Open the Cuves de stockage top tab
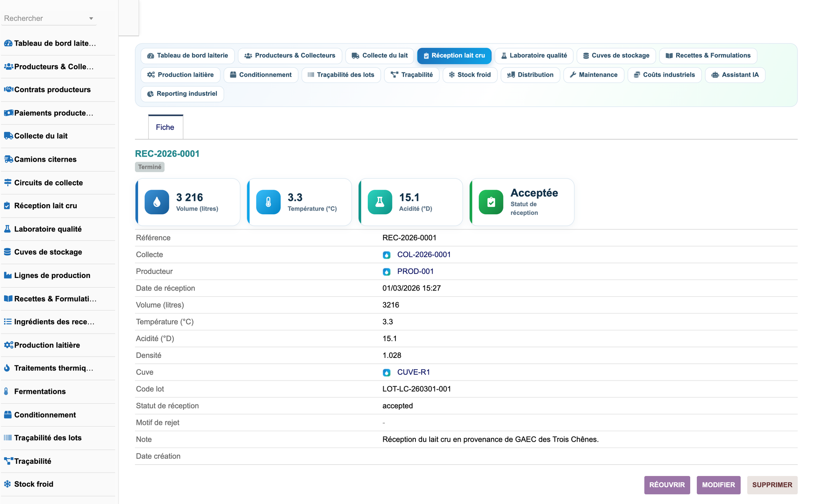 [616, 56]
